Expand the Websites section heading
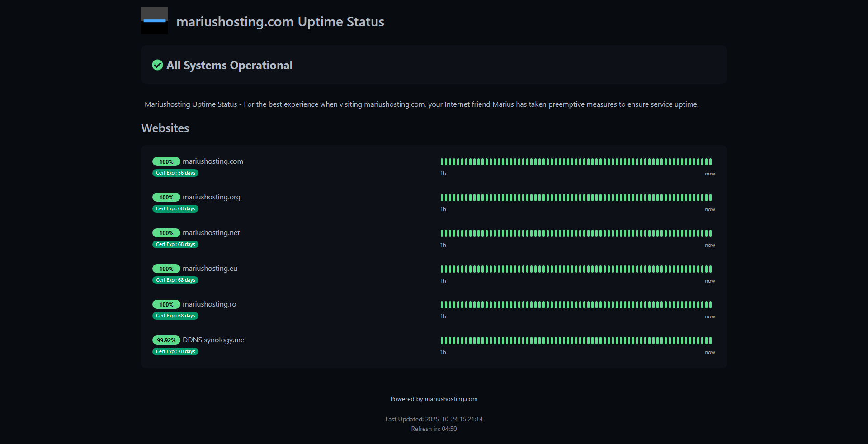This screenshot has height=444, width=868. coord(165,128)
